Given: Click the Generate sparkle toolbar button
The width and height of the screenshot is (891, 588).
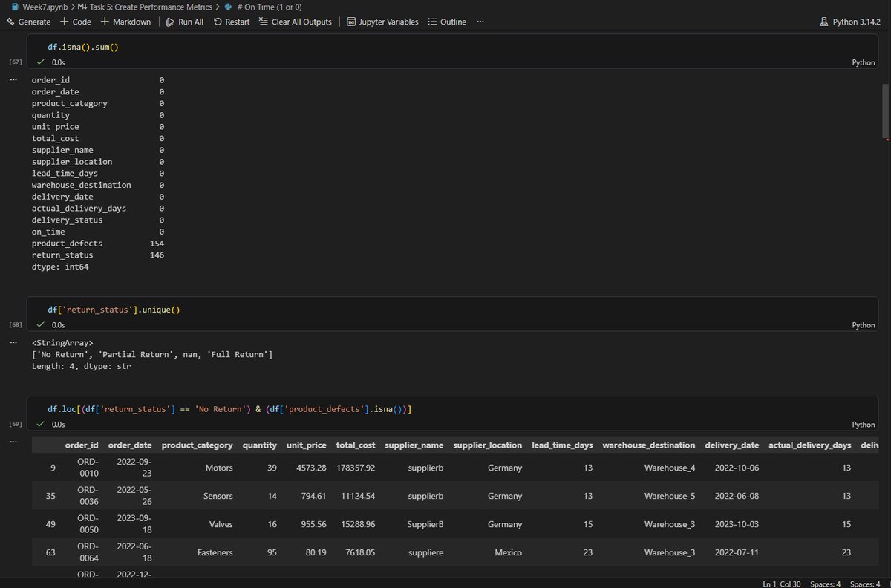Looking at the screenshot, I should pyautogui.click(x=28, y=22).
